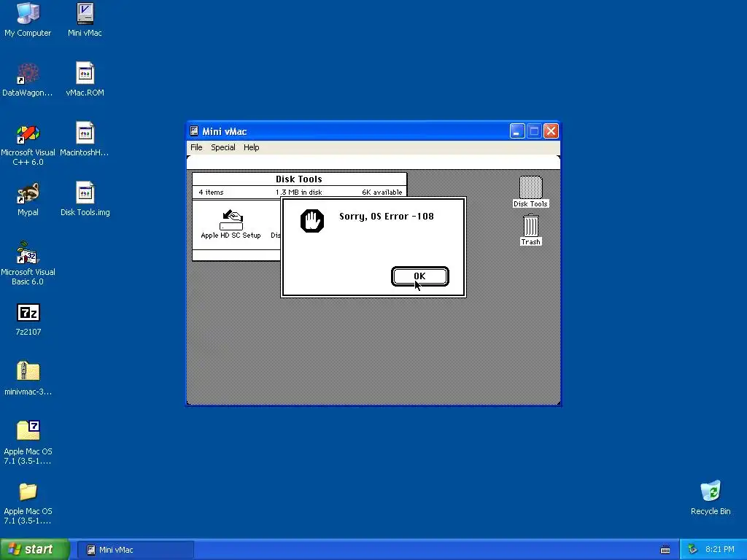Viewport: 747px width, 560px height.
Task: Open the File menu
Action: point(196,147)
